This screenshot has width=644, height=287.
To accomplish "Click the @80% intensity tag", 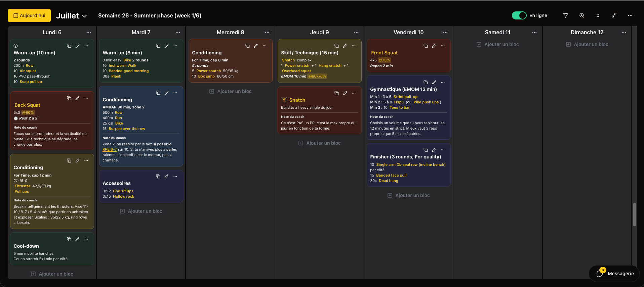I will (x=28, y=112).
